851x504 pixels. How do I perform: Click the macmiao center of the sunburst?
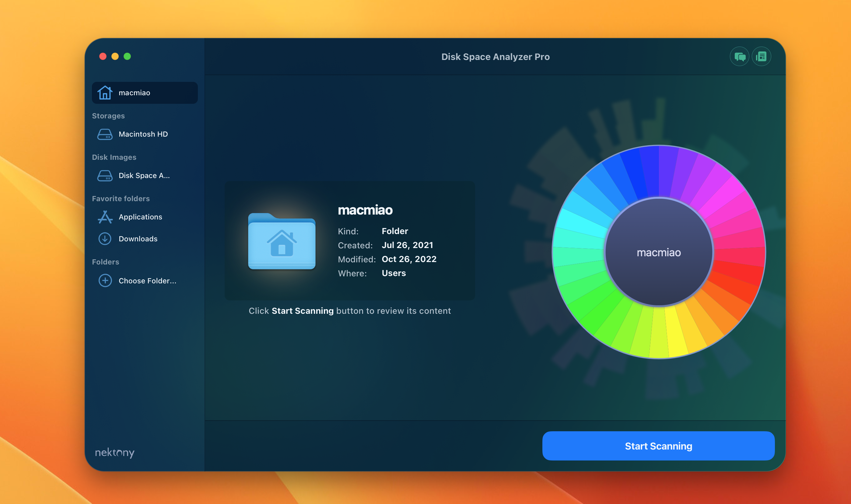658,252
